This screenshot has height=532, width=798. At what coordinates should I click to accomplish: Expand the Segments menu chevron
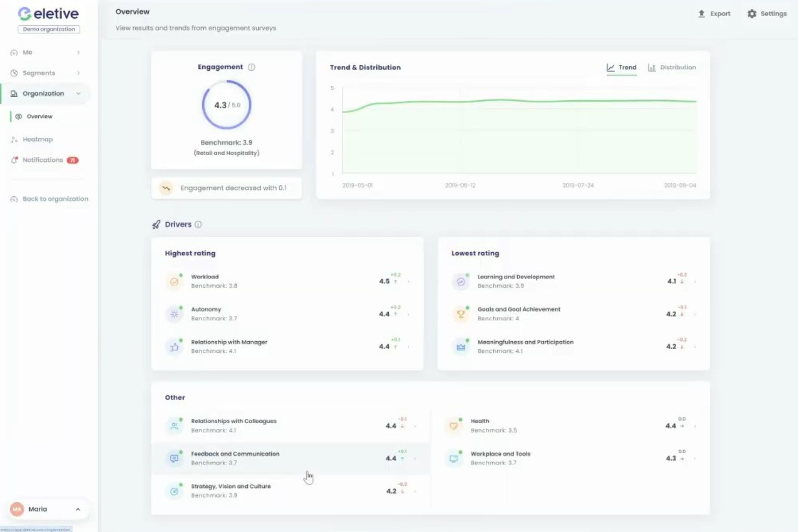79,73
